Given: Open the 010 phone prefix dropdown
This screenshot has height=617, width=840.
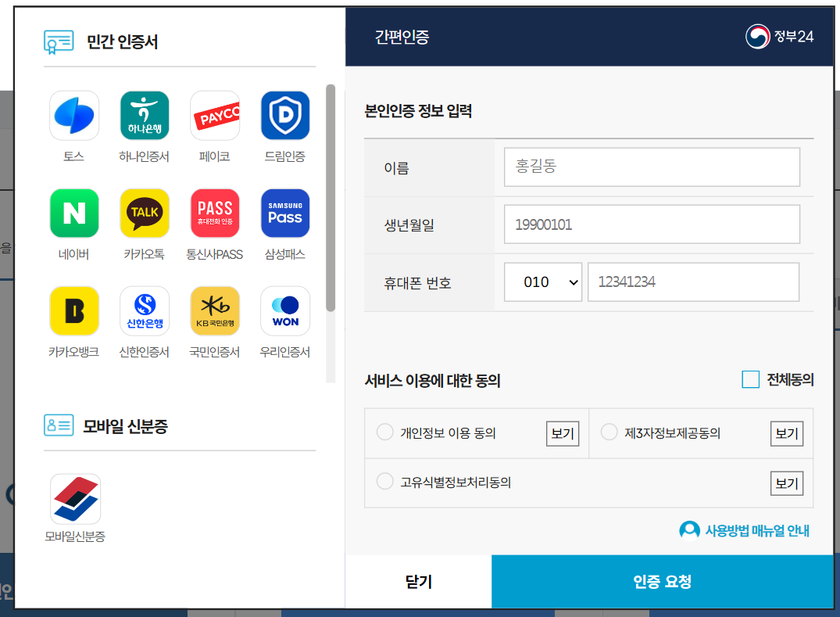Looking at the screenshot, I should 543,282.
